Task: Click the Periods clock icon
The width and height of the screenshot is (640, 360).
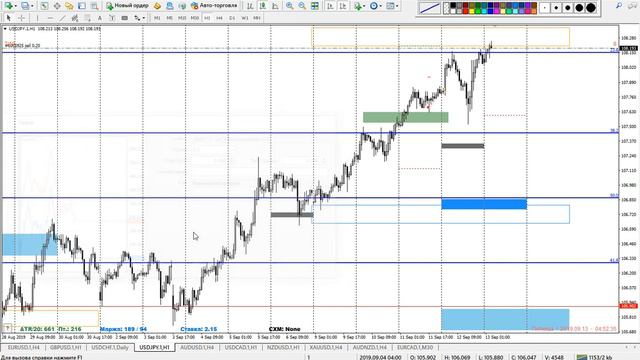Action: click(374, 6)
